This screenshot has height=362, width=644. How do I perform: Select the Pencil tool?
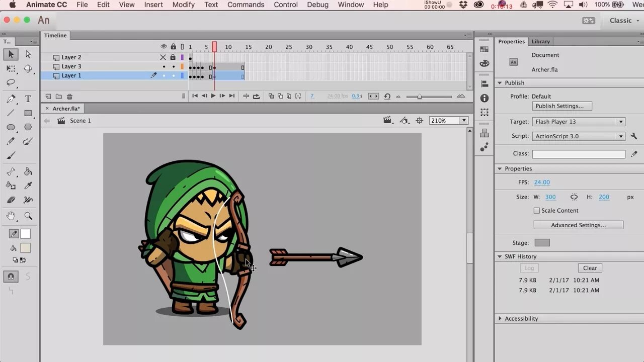[11, 141]
